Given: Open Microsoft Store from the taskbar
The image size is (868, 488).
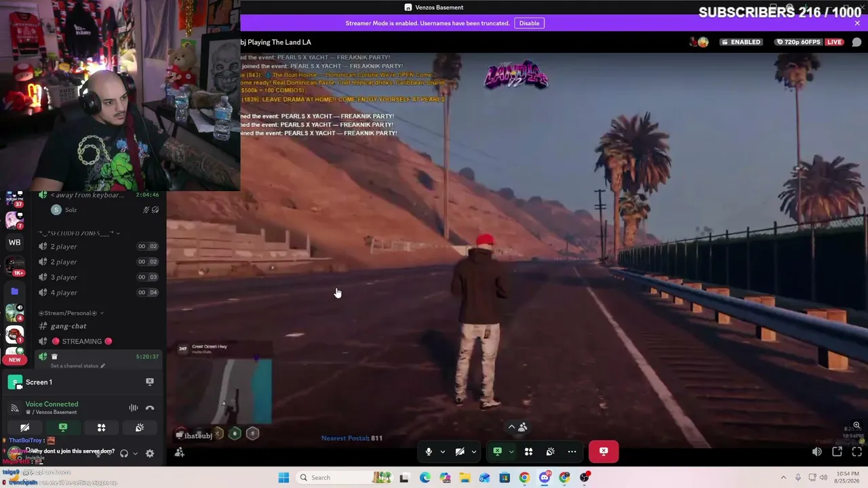Looking at the screenshot, I should (x=505, y=478).
